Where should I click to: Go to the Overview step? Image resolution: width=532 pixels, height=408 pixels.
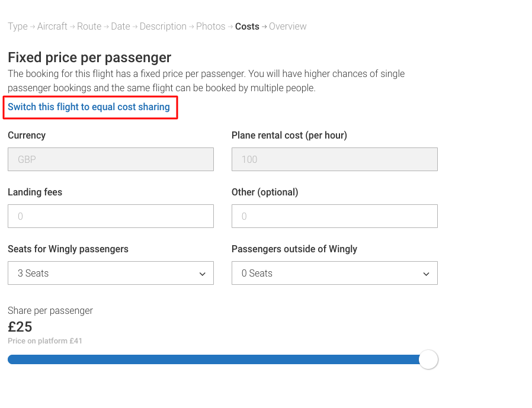coord(288,27)
